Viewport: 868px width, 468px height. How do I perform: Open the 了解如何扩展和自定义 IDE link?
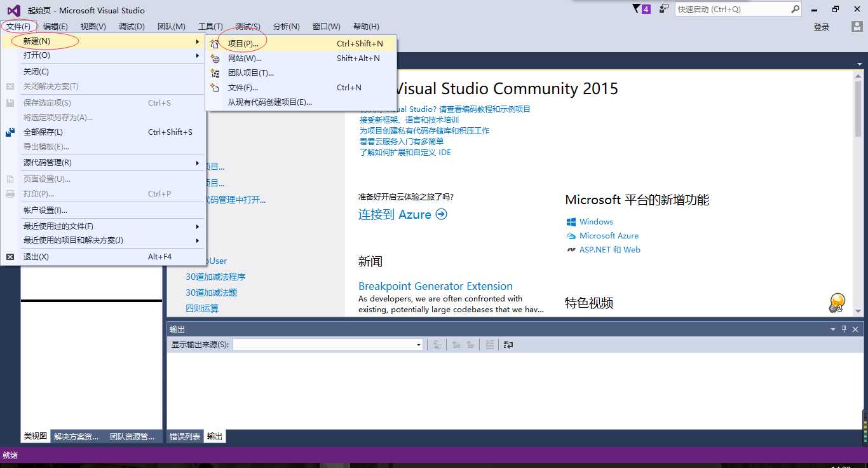[x=405, y=152]
